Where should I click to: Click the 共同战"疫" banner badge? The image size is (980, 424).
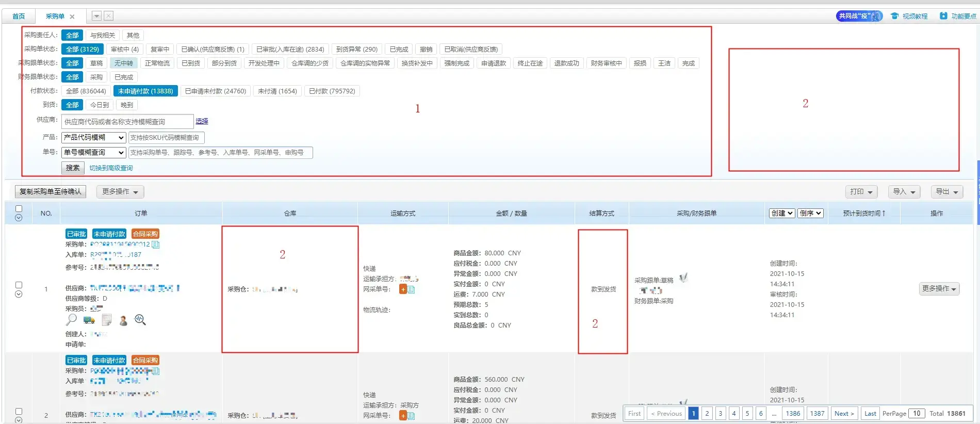click(x=859, y=16)
